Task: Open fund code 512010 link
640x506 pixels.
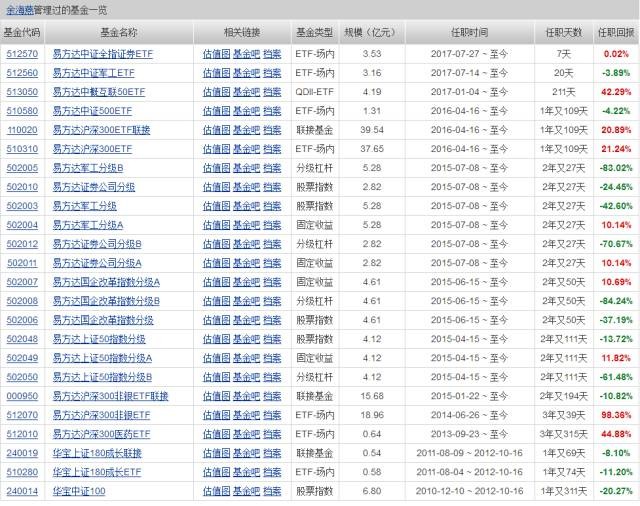Action: [22, 434]
